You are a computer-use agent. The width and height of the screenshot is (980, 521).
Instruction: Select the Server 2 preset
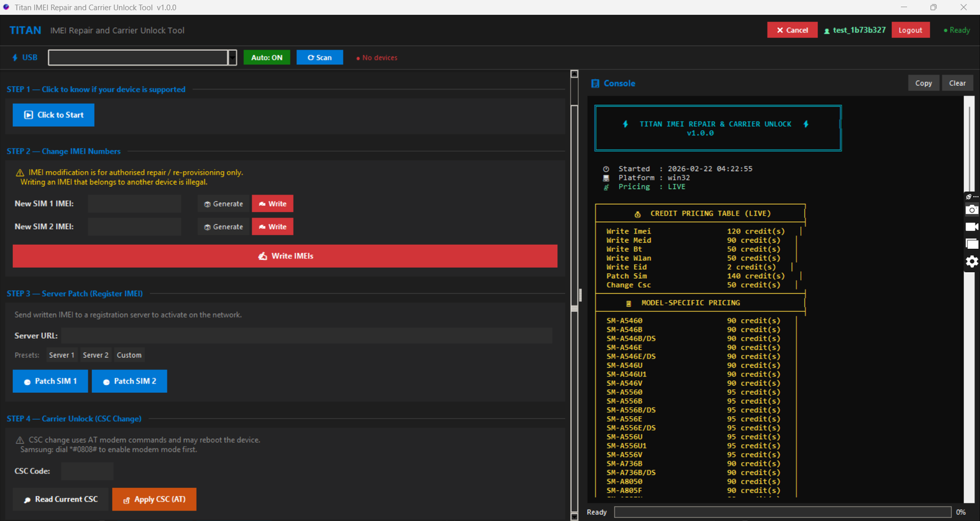tap(96, 356)
